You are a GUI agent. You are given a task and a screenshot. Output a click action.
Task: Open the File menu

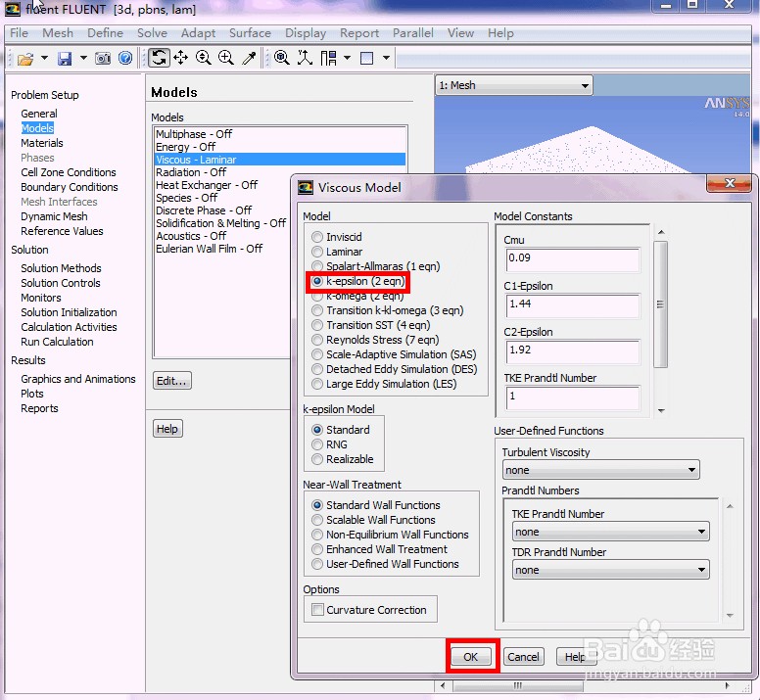coord(19,33)
